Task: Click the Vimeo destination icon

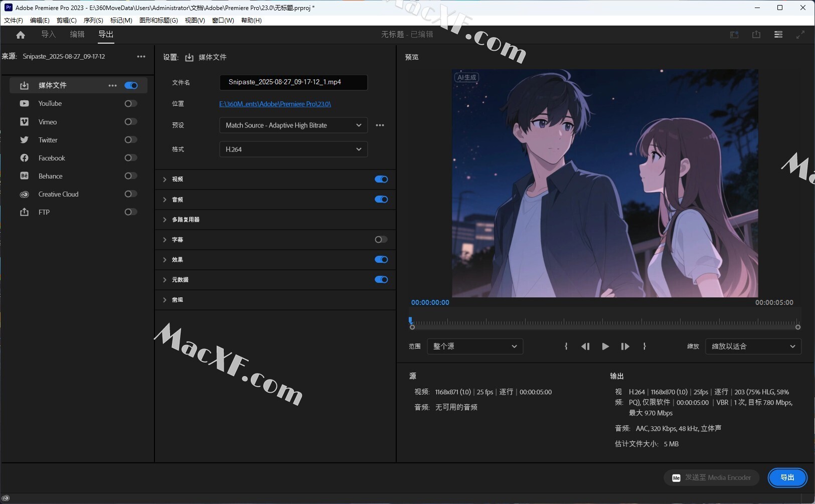Action: click(x=24, y=122)
